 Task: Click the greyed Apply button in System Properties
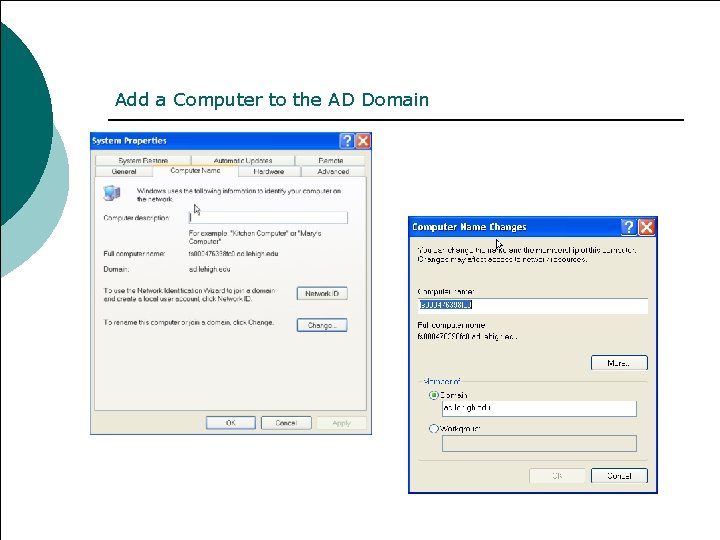pyautogui.click(x=341, y=423)
